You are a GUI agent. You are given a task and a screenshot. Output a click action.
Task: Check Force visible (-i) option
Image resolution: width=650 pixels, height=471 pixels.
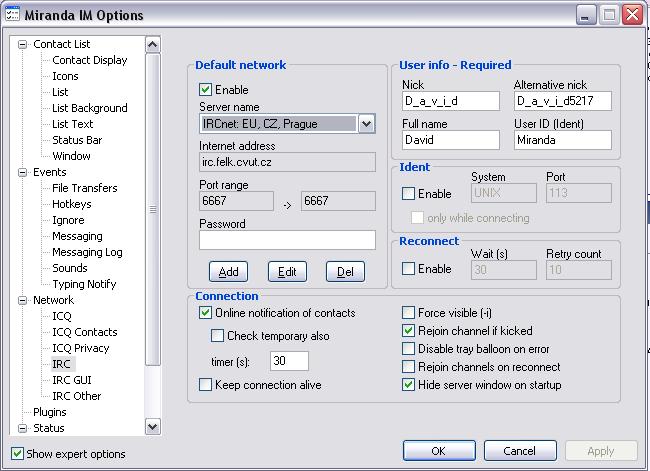tap(408, 313)
